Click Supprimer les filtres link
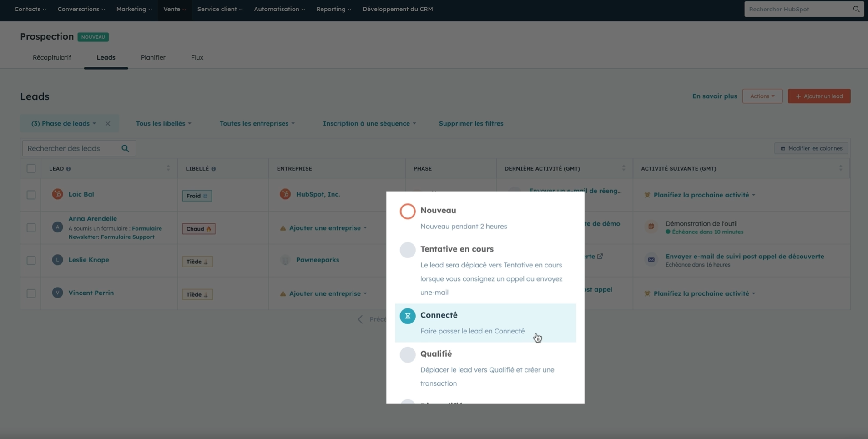 click(471, 123)
